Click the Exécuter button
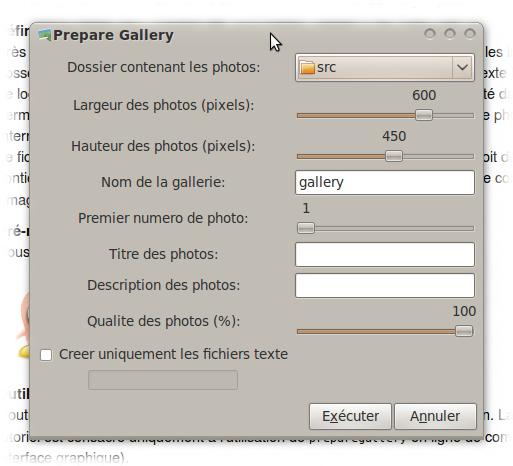 [350, 416]
